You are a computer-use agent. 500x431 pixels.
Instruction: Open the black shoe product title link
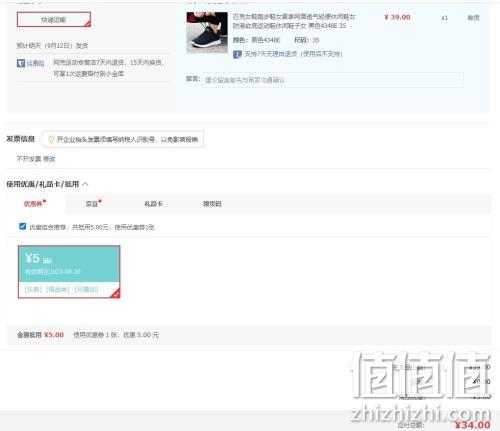(294, 21)
